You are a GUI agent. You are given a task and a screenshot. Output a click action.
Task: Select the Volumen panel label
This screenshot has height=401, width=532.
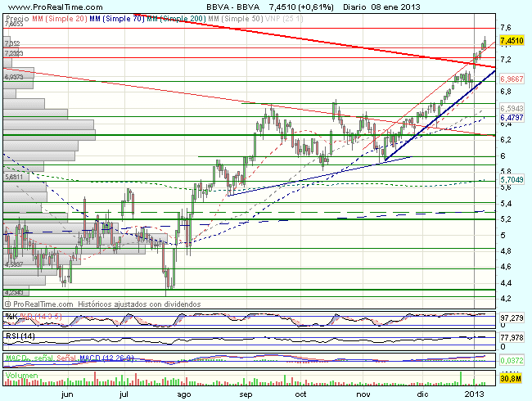[x=21, y=375]
